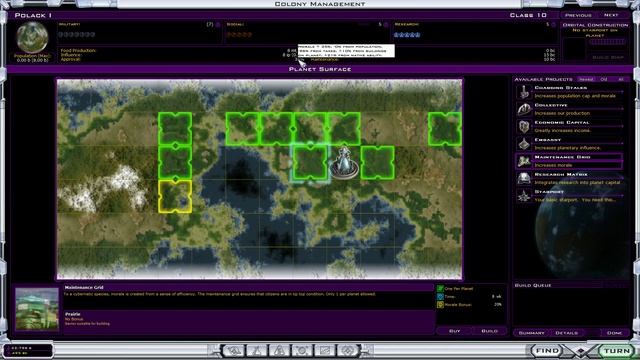Switch to the Old projects tab
This screenshot has height=360, width=640.
(604, 79)
